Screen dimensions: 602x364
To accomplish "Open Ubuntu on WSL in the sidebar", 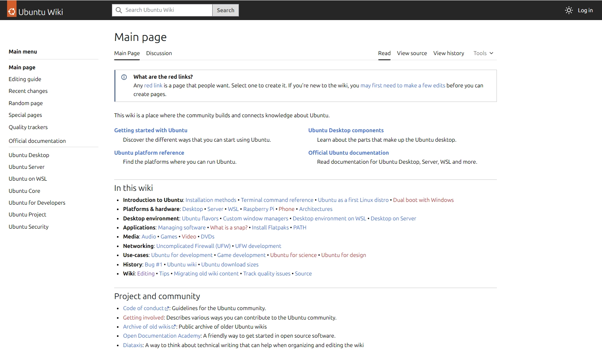I will point(28,179).
